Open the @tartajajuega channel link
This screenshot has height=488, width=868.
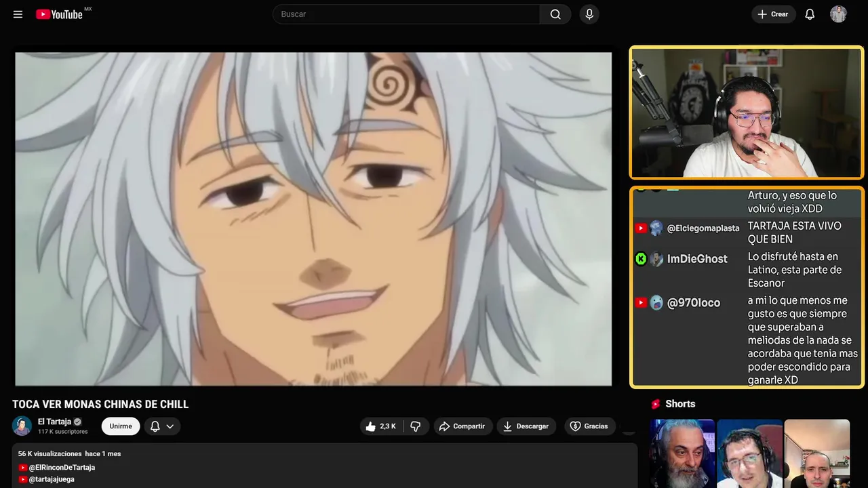[x=52, y=479]
